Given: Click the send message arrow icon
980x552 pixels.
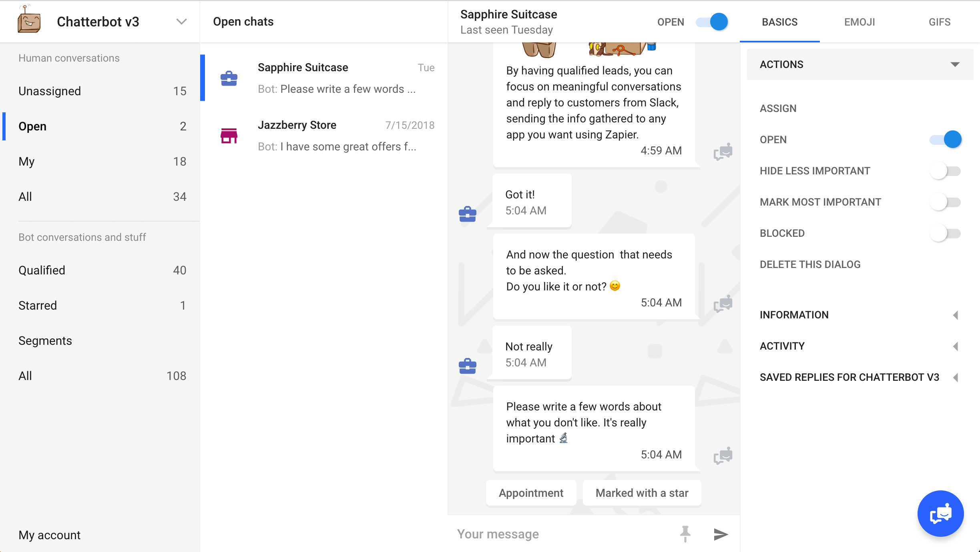Looking at the screenshot, I should pos(721,534).
